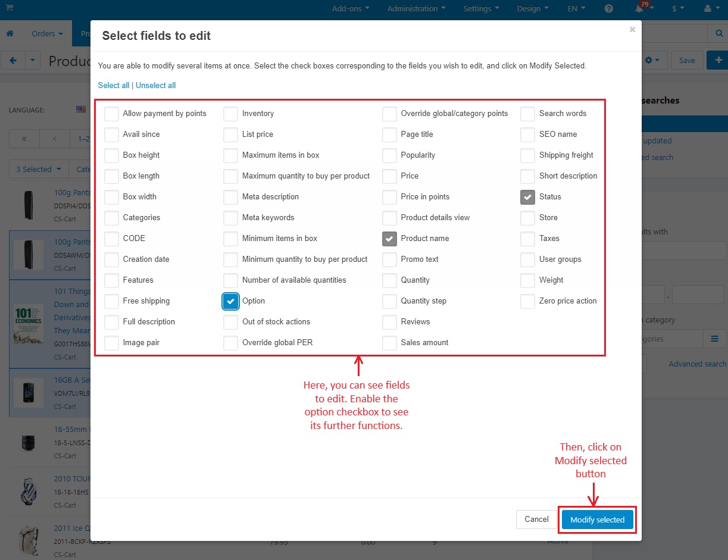Screen dimensions: 728x560
Task: Click the blue plus add button
Action: tap(718, 60)
